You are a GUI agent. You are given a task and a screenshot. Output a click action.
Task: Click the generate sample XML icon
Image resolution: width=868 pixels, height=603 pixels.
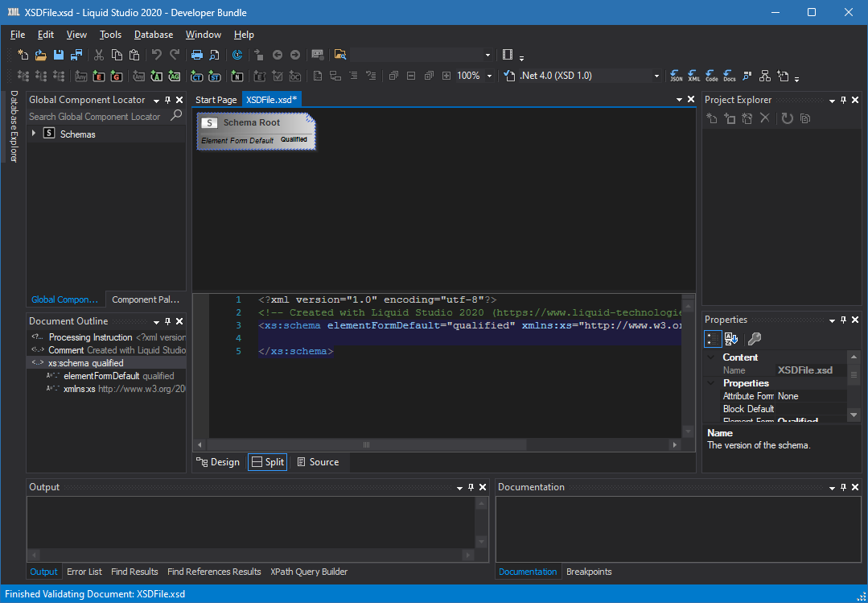(693, 76)
